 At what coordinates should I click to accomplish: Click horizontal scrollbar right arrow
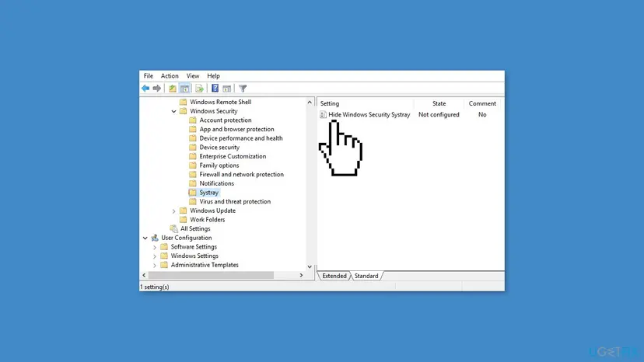pyautogui.click(x=301, y=276)
